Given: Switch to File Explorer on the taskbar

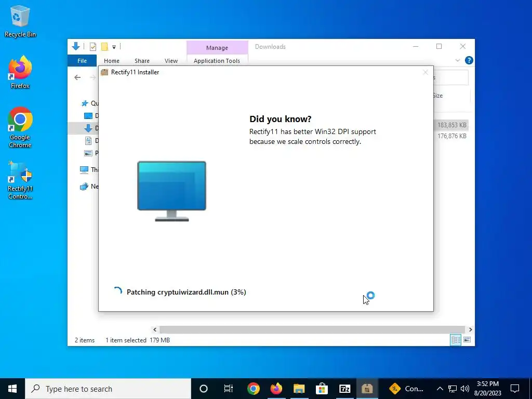Looking at the screenshot, I should click(299, 389).
